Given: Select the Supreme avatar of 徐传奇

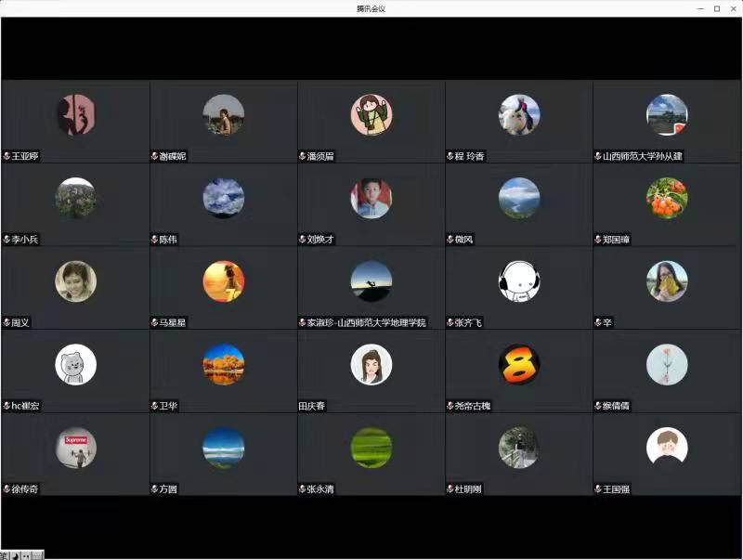Looking at the screenshot, I should click(x=75, y=448).
